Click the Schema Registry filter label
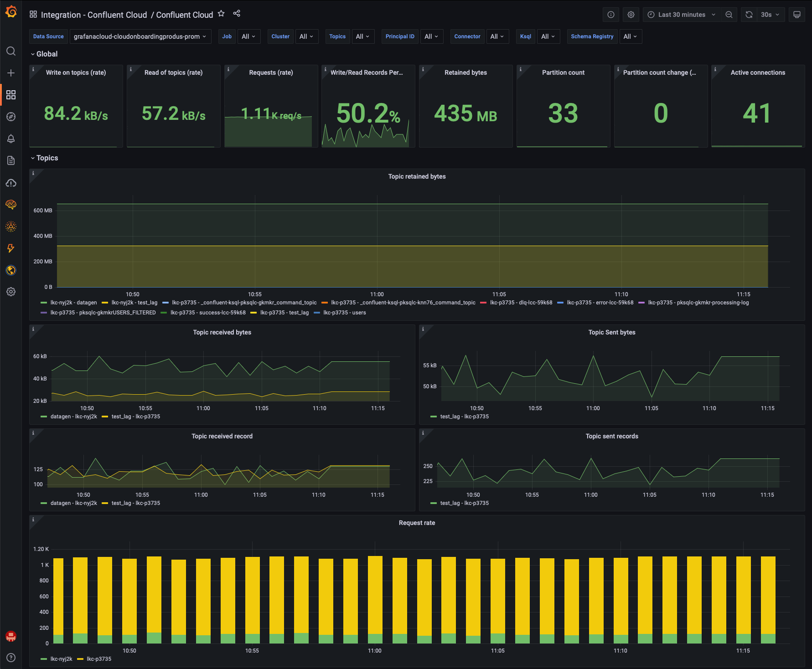 click(592, 36)
